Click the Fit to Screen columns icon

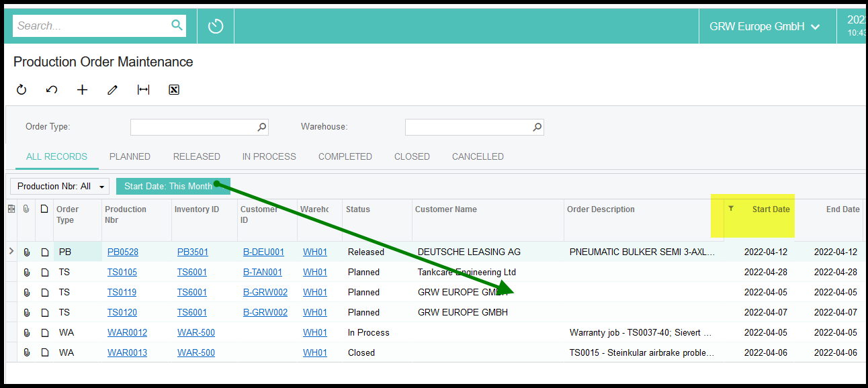pyautogui.click(x=143, y=90)
